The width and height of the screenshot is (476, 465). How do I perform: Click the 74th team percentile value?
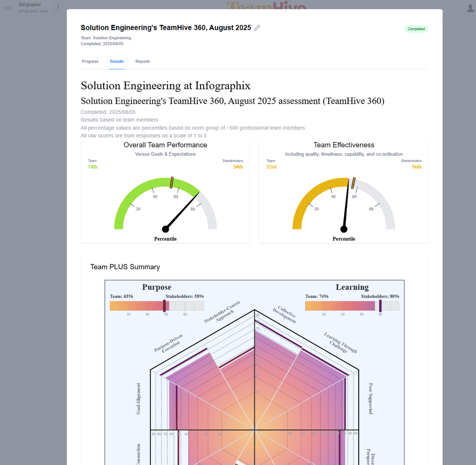point(93,167)
